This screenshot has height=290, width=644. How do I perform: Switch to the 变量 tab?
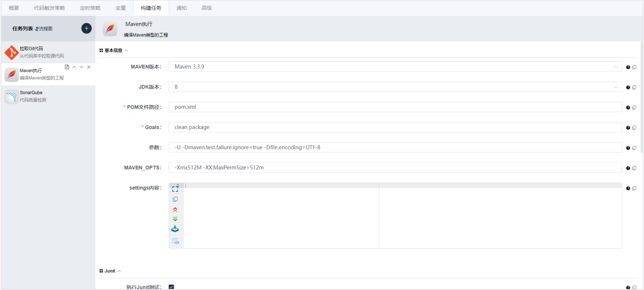(x=120, y=8)
